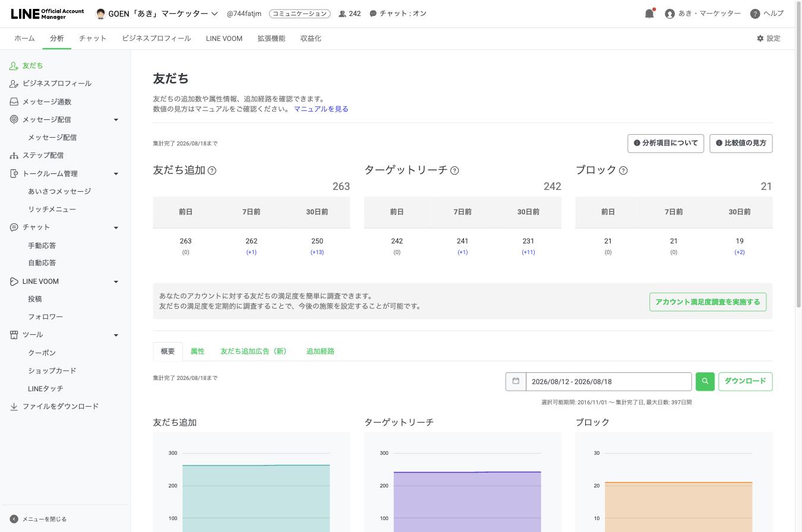Image resolution: width=802 pixels, height=532 pixels.
Task: Collapse the メッセージ配信 sidebar section
Action: coord(116,120)
